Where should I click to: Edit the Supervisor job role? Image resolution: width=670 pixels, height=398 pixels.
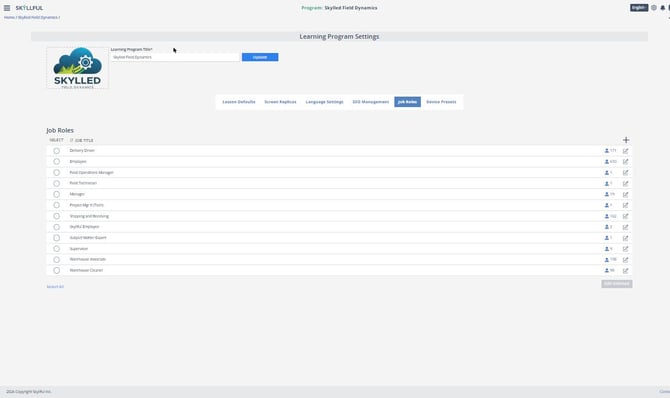click(625, 249)
